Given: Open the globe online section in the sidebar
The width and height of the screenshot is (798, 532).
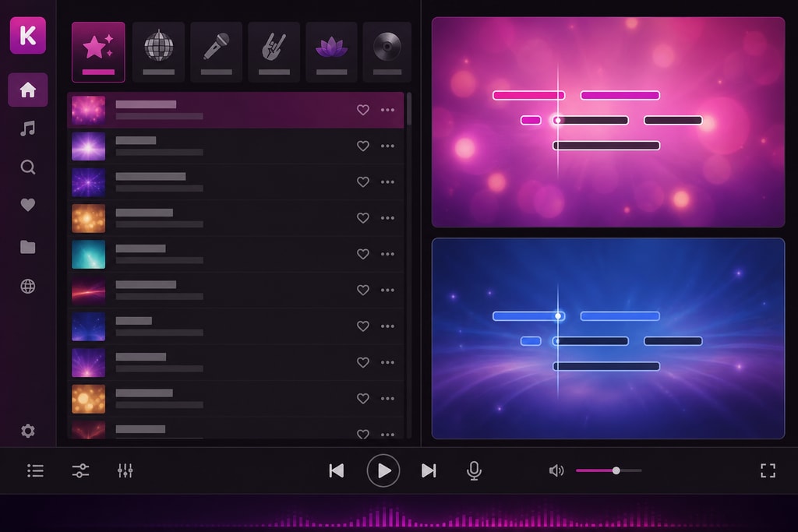Looking at the screenshot, I should pyautogui.click(x=27, y=287).
